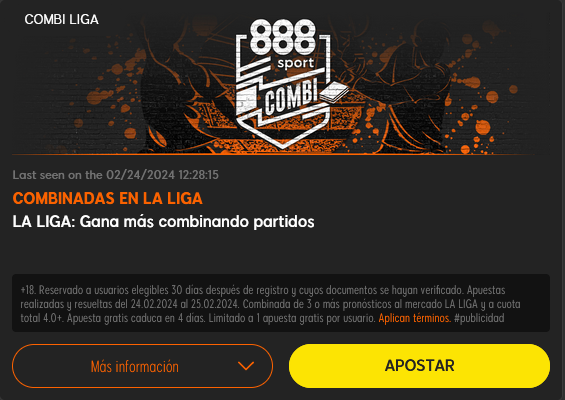Click the #publicidad hashtag
Viewport: 565px width, 400px height.
[479, 318]
